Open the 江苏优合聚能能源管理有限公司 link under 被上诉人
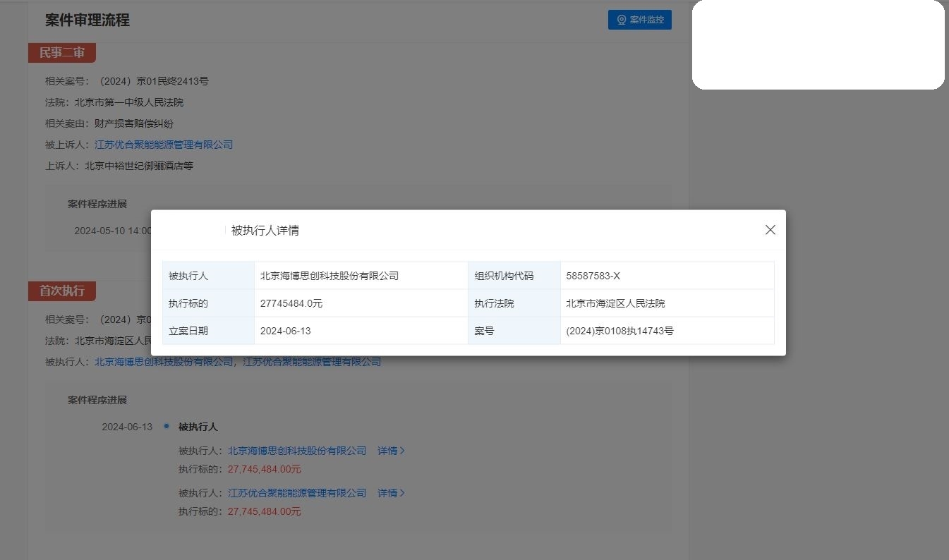This screenshot has width=949, height=560. coord(164,145)
